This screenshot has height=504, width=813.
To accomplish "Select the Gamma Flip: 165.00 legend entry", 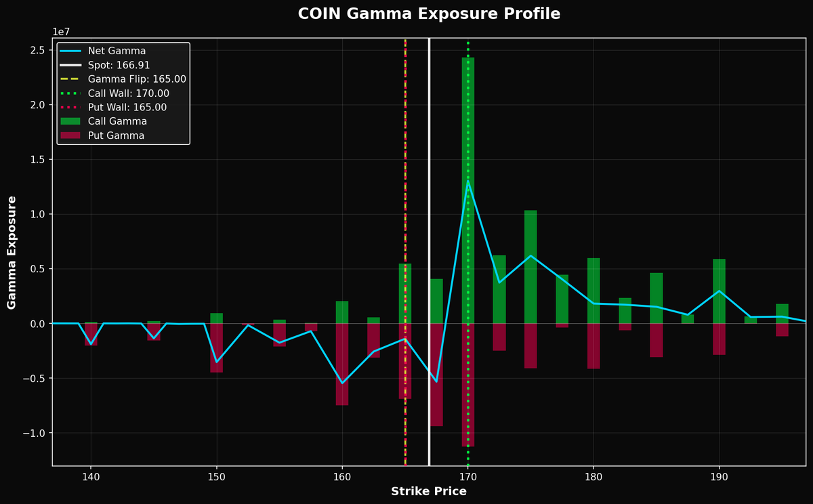I will [137, 79].
